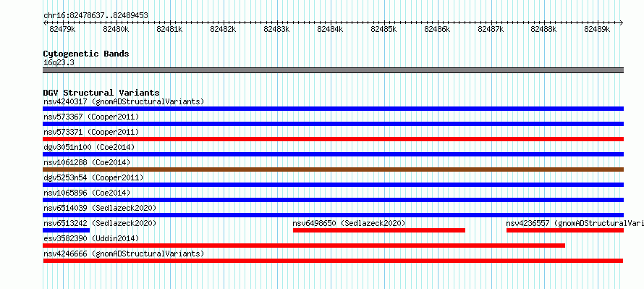
Task: Select the 16q23.3 band label
Action: pos(59,63)
